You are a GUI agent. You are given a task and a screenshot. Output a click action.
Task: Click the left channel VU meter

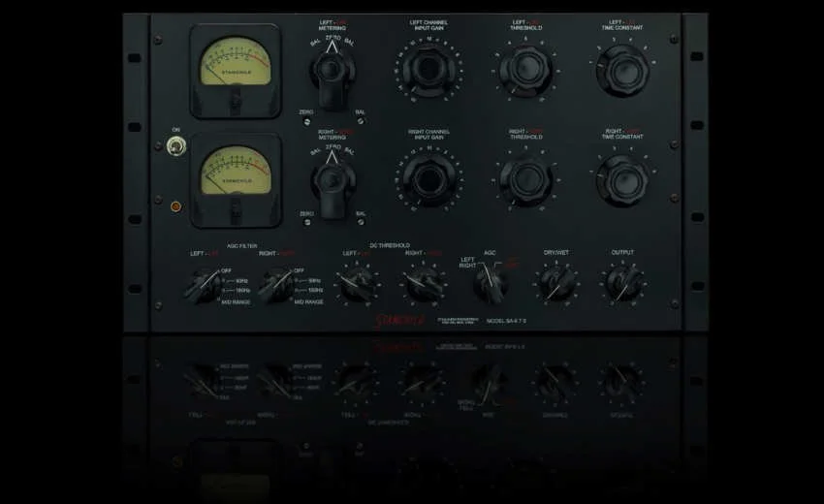click(236, 71)
